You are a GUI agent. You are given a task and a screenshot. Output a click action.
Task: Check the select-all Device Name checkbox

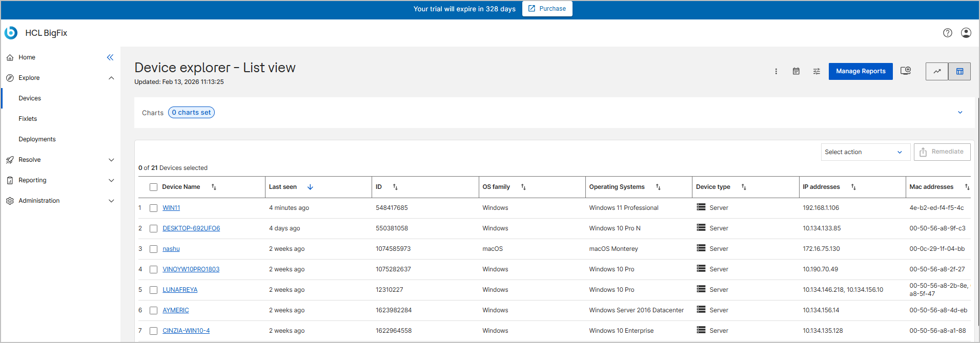(x=153, y=187)
